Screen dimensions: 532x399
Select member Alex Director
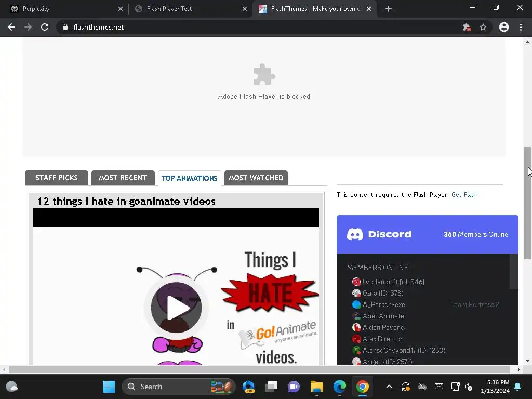coord(377,339)
